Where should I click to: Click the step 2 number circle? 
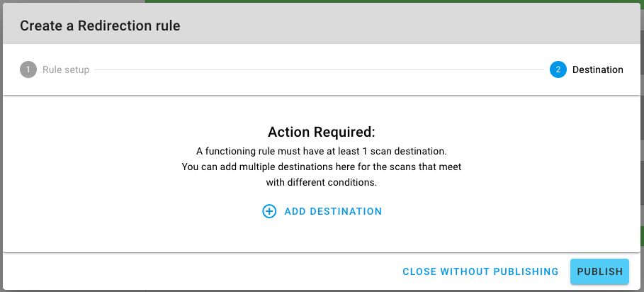coord(558,69)
